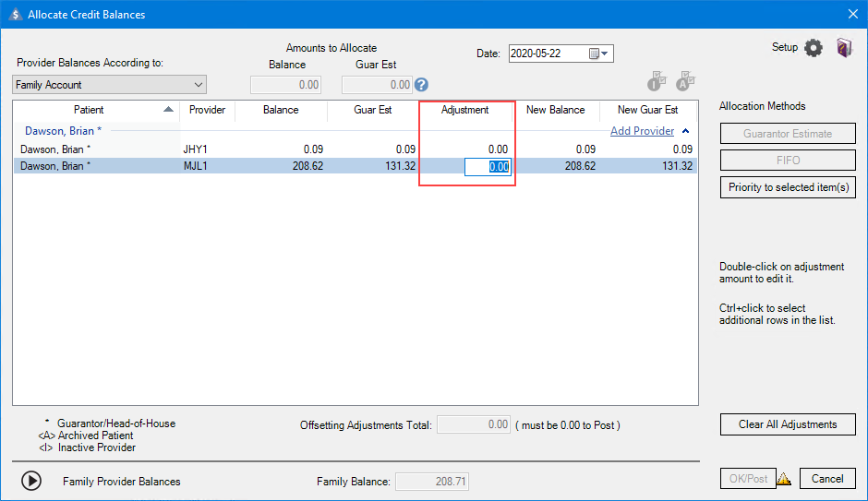868x501 pixels.
Task: Click the app icon in title bar
Action: tap(13, 14)
